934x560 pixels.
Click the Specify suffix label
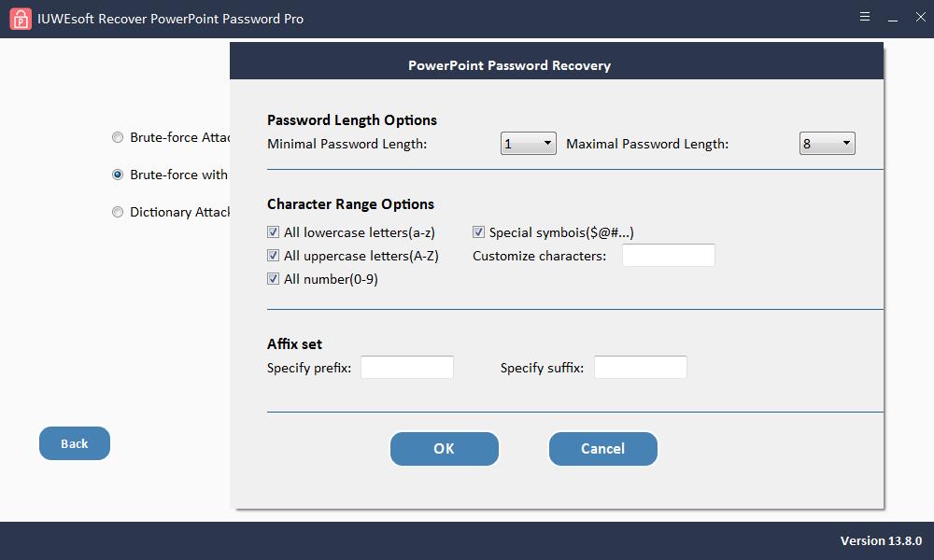click(542, 368)
